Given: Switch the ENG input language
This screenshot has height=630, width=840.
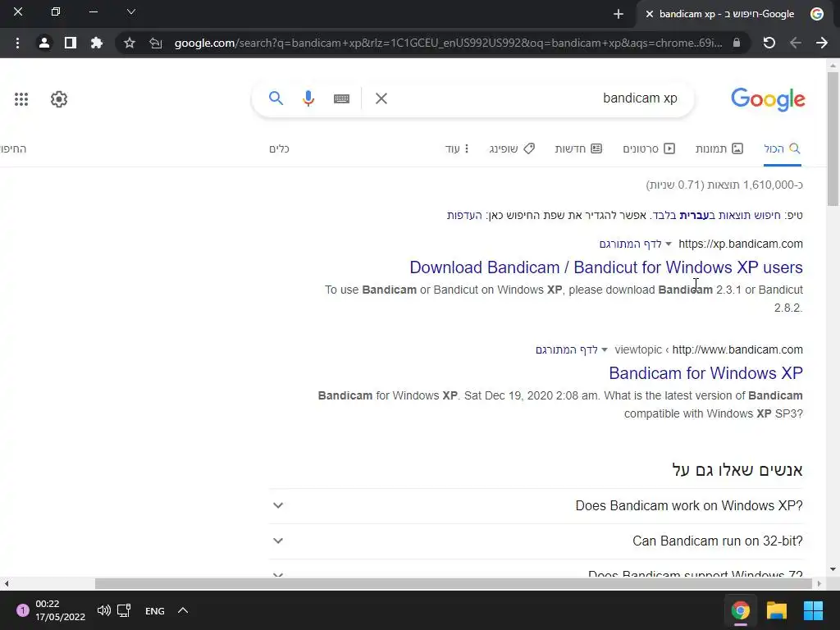Looking at the screenshot, I should pos(155,610).
